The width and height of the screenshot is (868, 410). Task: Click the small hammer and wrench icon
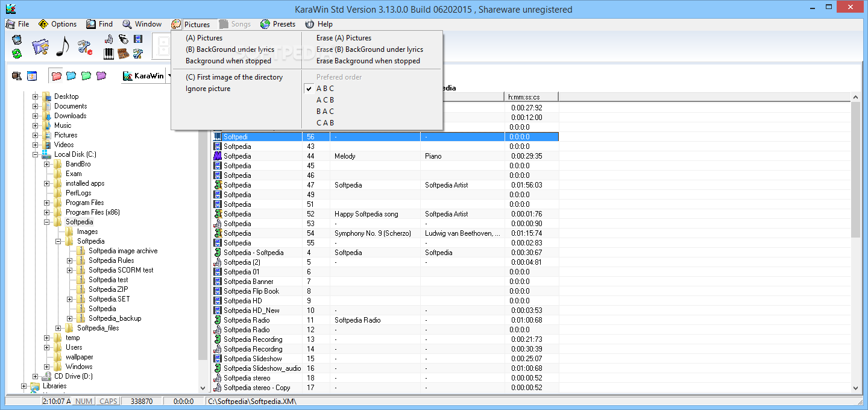click(x=139, y=54)
